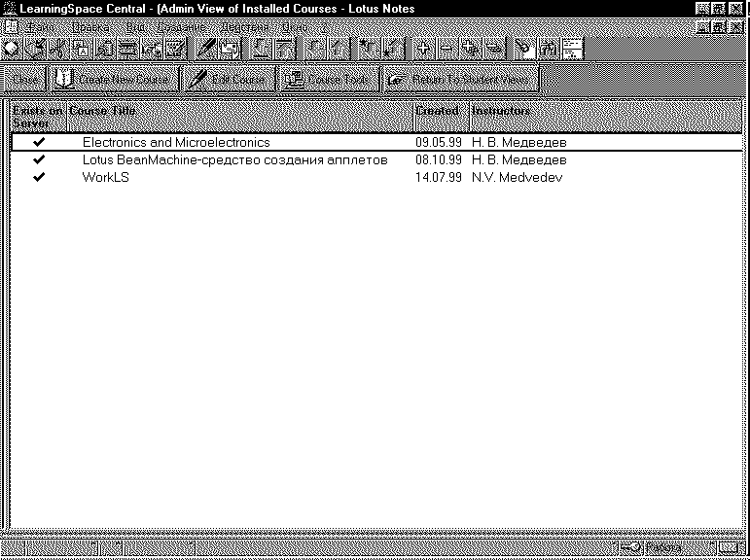Image resolution: width=750 pixels, height=560 pixels.
Task: Click the plus Expand toolbar icon
Action: [423, 49]
